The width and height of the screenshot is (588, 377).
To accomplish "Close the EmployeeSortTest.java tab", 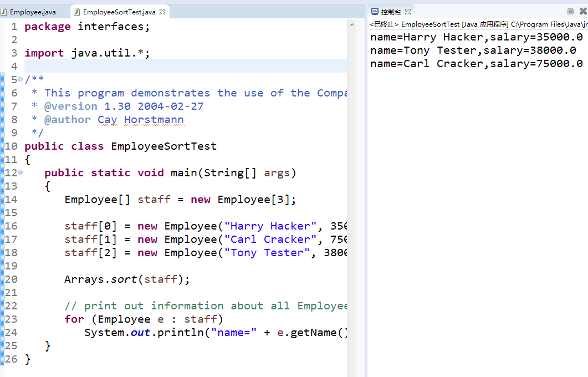I will tap(162, 12).
